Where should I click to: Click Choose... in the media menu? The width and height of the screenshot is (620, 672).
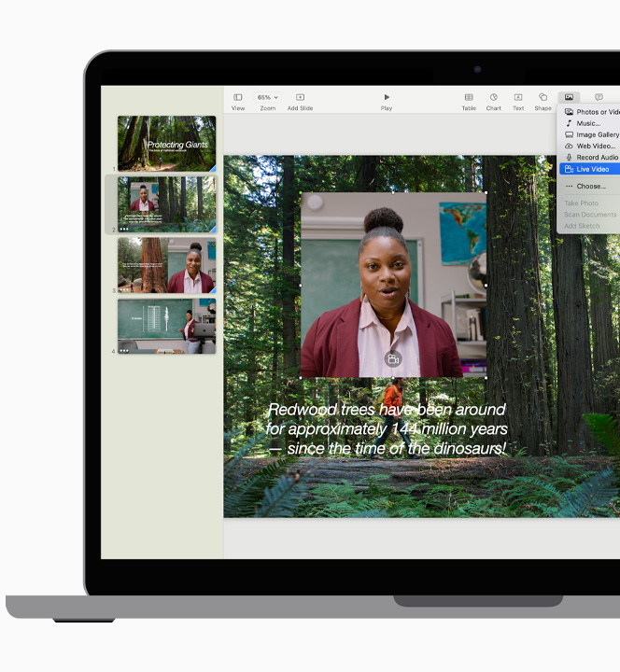[x=590, y=187]
